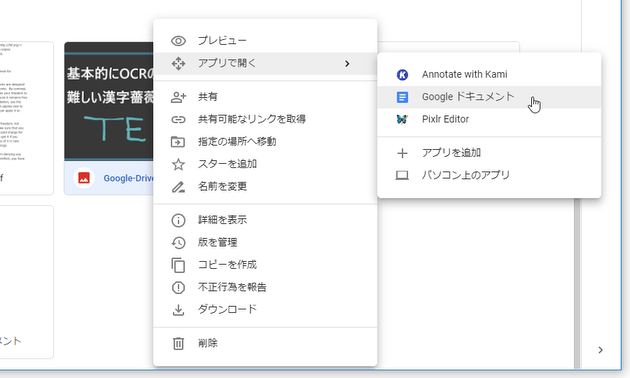Click the red image file type icon
Viewport: 630px width, 378px height.
click(x=84, y=178)
